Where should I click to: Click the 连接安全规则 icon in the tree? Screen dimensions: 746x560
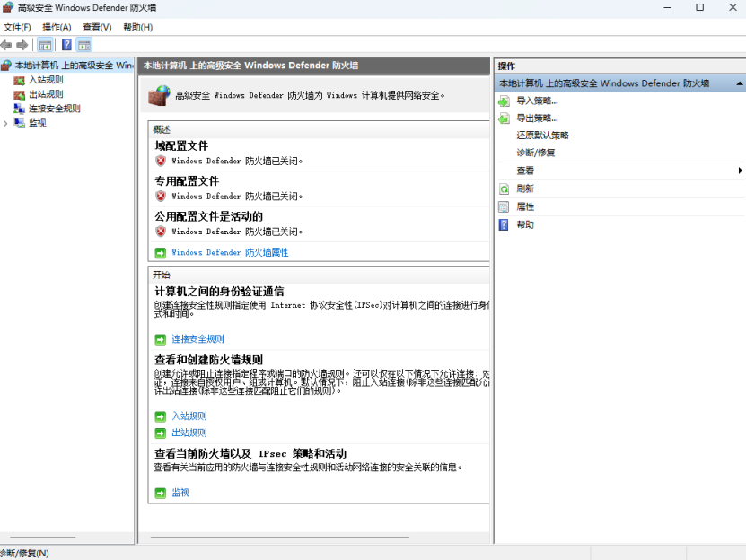pyautogui.click(x=19, y=109)
